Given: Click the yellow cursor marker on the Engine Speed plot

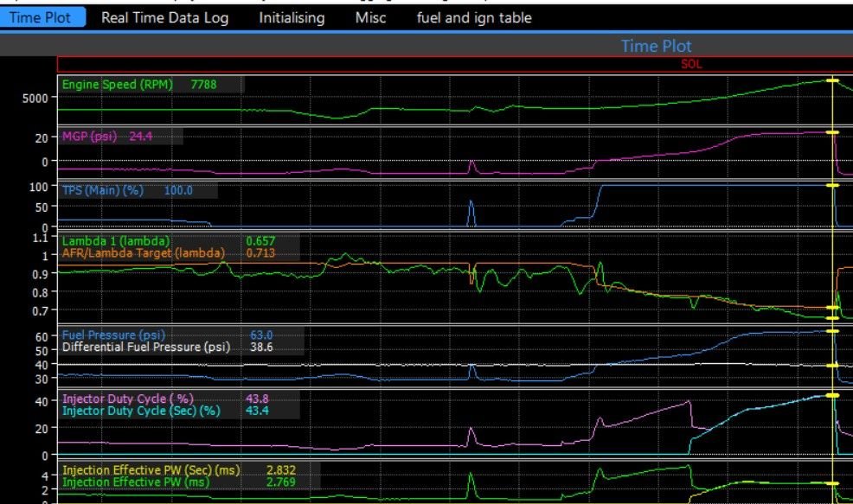Looking at the screenshot, I should tap(832, 80).
